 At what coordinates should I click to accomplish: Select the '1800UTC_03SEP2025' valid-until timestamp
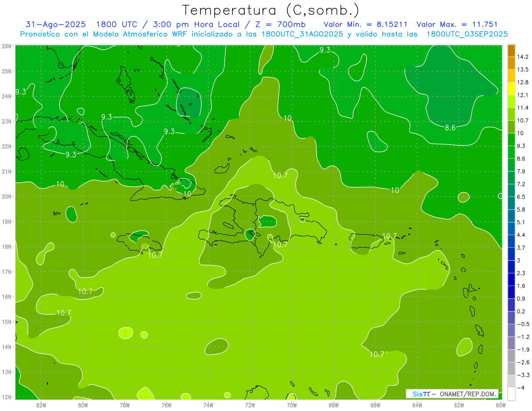point(467,34)
